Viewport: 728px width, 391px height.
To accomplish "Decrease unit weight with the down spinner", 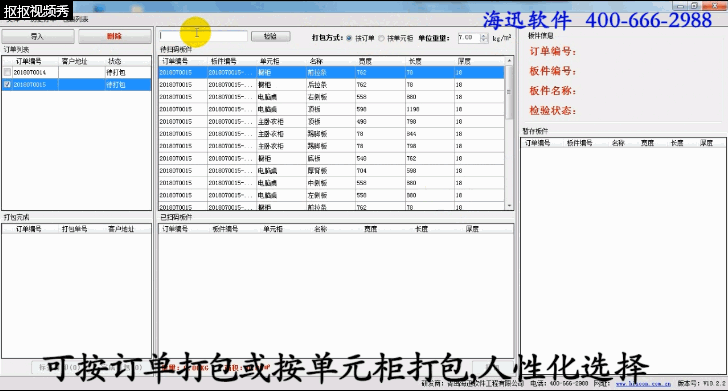I will coord(484,40).
